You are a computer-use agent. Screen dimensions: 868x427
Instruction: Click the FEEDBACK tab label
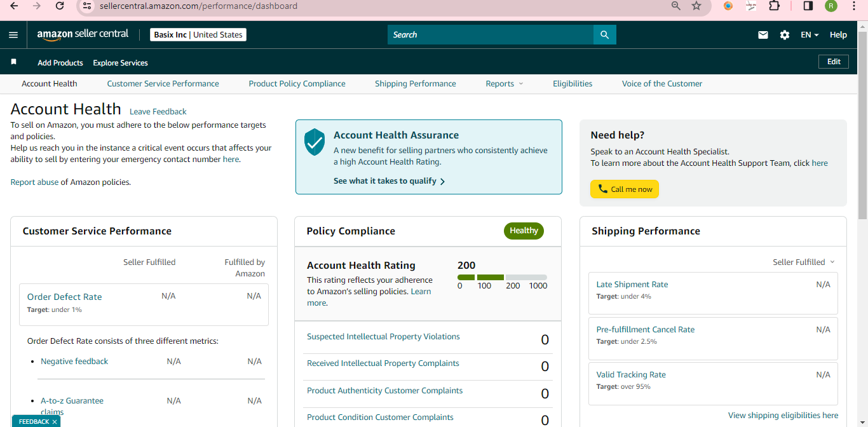point(34,422)
